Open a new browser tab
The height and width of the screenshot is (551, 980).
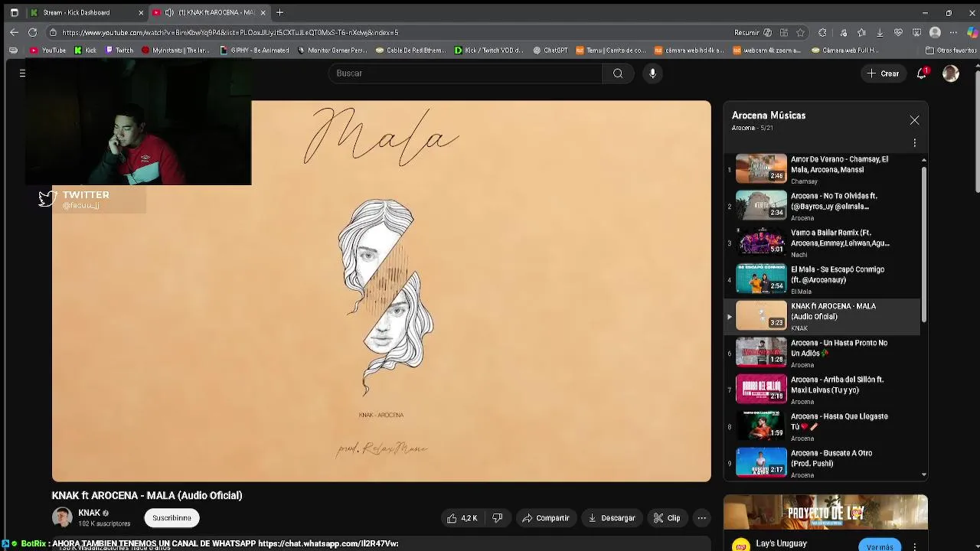(x=279, y=12)
